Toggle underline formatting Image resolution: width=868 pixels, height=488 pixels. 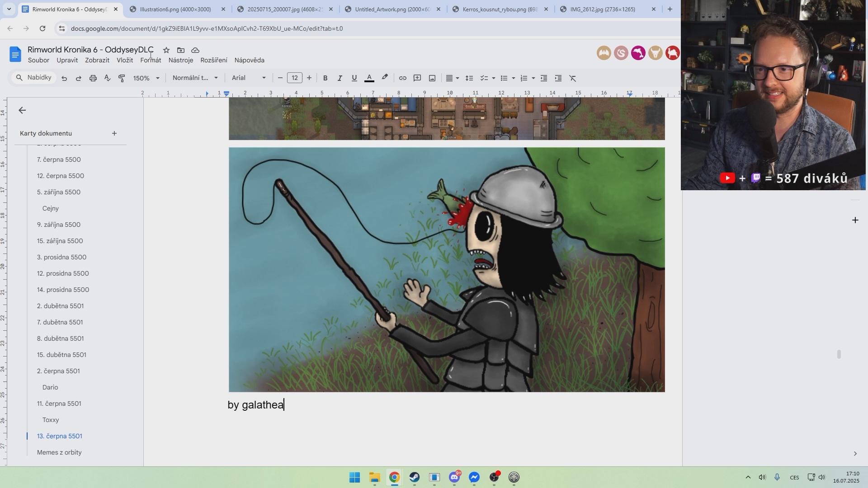pos(354,78)
